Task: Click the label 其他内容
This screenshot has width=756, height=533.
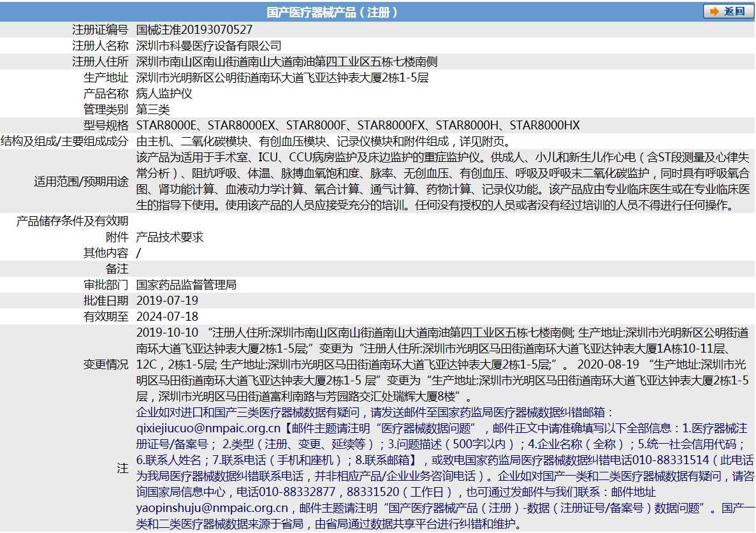Action: [x=106, y=252]
